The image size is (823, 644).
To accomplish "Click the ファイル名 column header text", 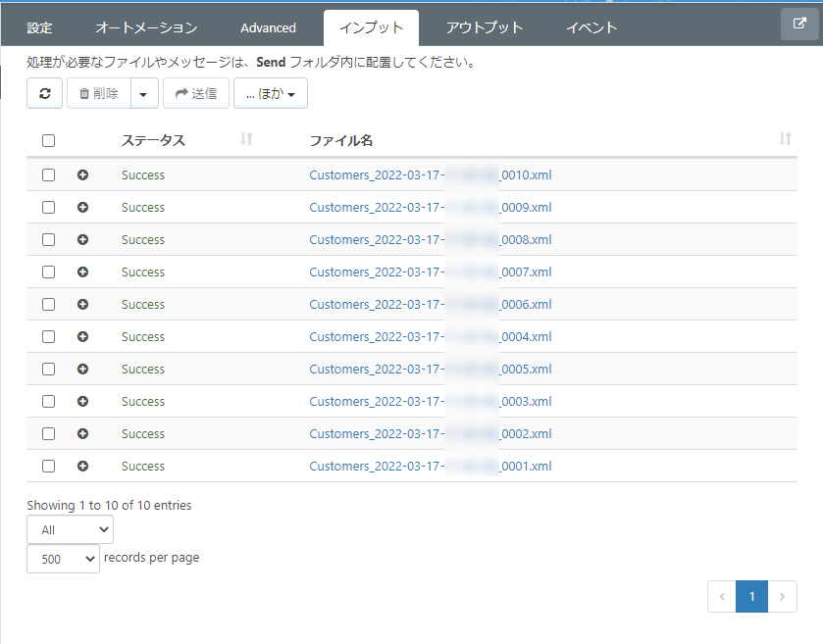I will [341, 140].
